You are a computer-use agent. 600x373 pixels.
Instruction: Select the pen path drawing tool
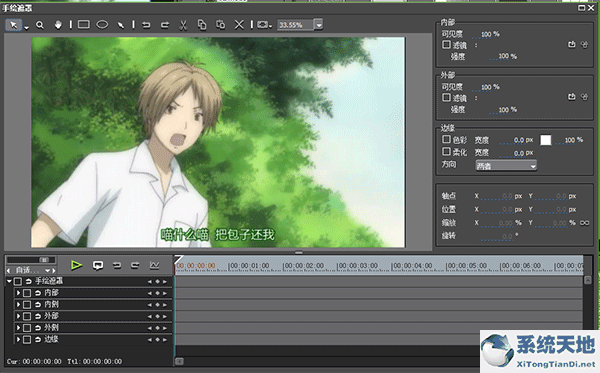121,25
